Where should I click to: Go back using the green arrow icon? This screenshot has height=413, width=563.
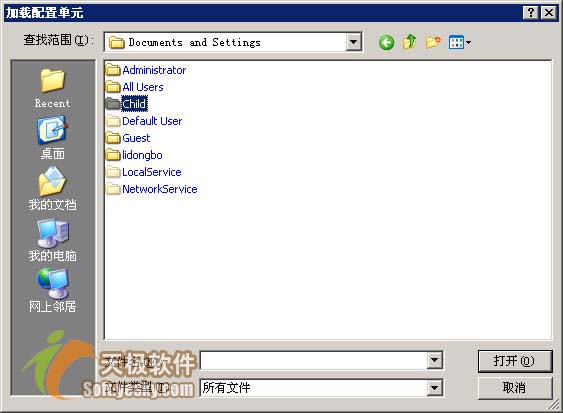pos(386,43)
